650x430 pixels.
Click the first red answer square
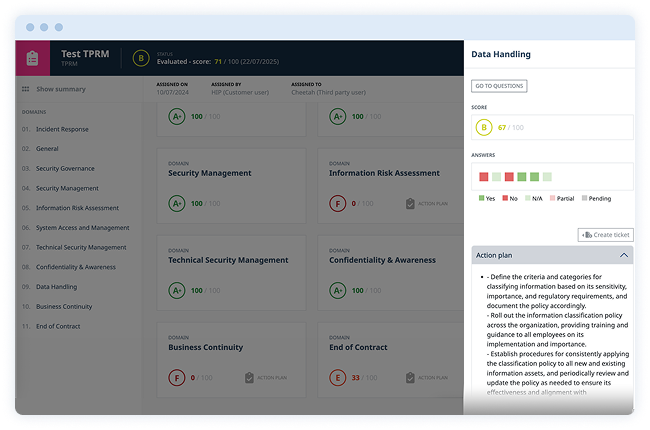pyautogui.click(x=483, y=177)
